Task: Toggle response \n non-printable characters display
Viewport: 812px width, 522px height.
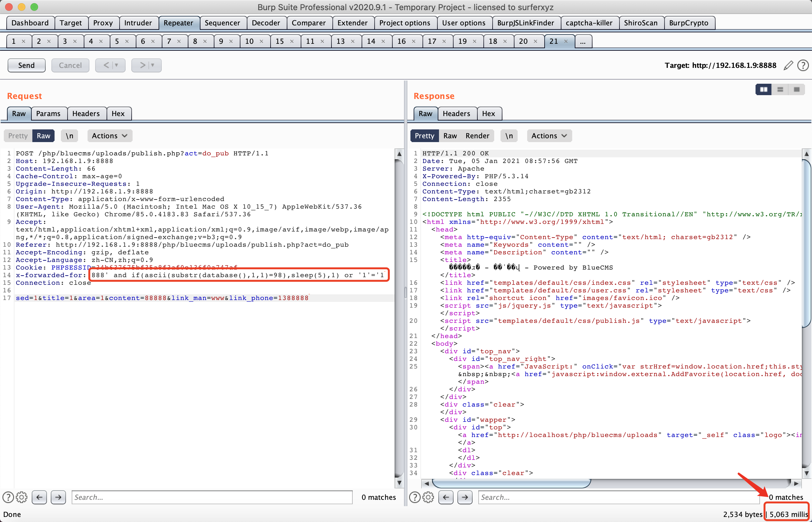Action: coord(509,136)
